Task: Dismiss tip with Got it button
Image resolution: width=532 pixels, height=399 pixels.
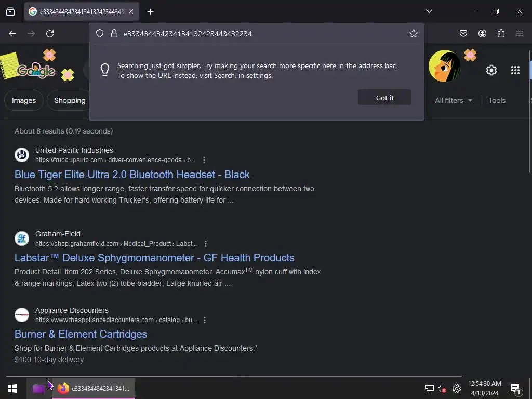Action: coord(384,98)
